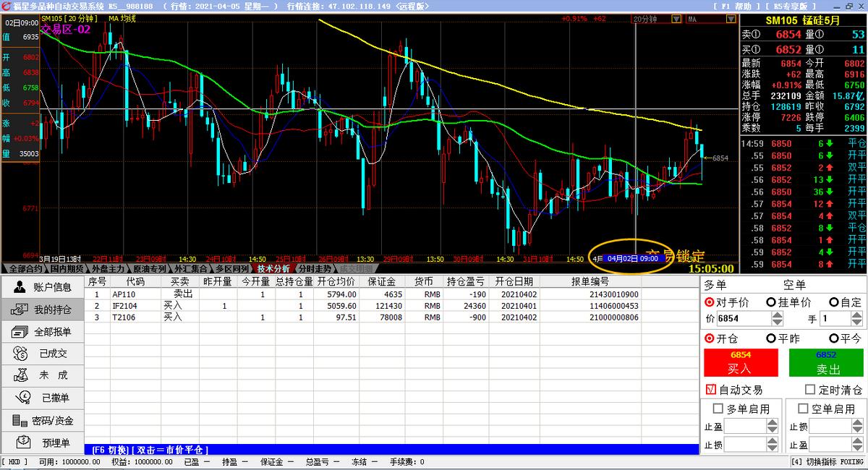Click green 卖出 sell button
This screenshot has height=470, width=868.
827,363
